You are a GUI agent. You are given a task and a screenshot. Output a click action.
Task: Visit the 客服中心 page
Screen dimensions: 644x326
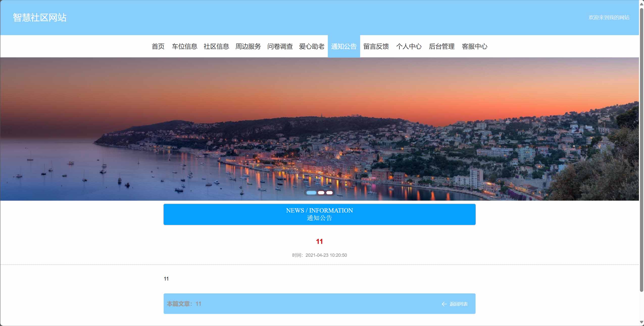tap(474, 46)
